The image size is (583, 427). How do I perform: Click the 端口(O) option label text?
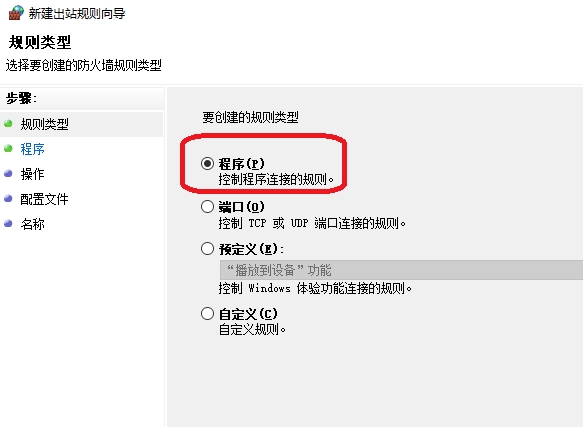pyautogui.click(x=241, y=207)
